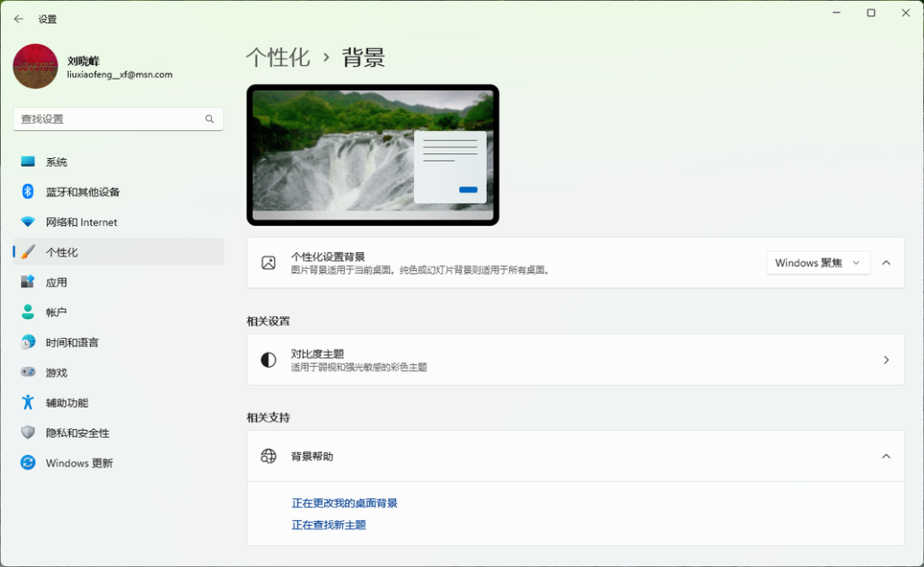This screenshot has height=567, width=924.
Task: Click the paintbrush icon for 个性化
Action: pyautogui.click(x=27, y=252)
